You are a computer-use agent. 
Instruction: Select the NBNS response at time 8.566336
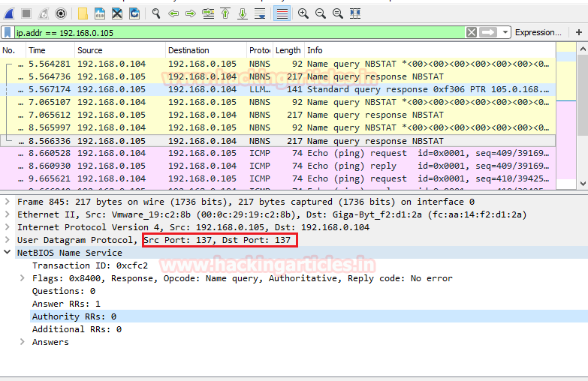(278, 141)
